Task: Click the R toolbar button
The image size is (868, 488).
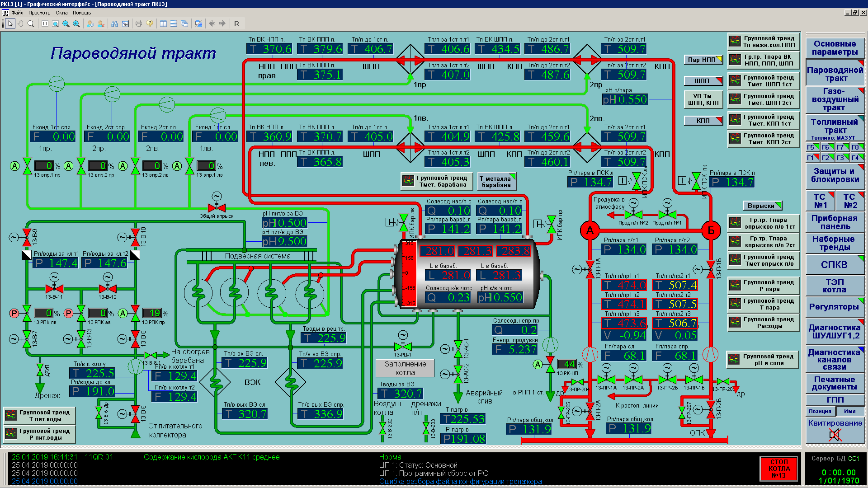Action: click(x=236, y=23)
